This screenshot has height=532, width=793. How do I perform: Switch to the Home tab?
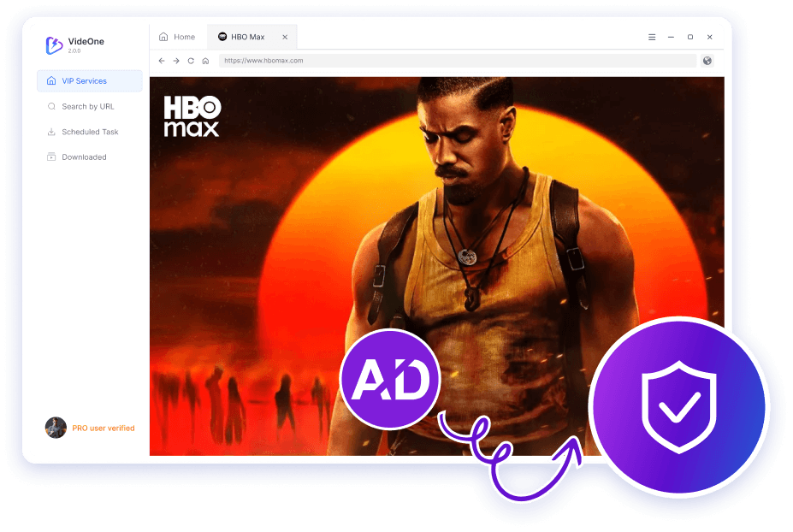point(176,37)
